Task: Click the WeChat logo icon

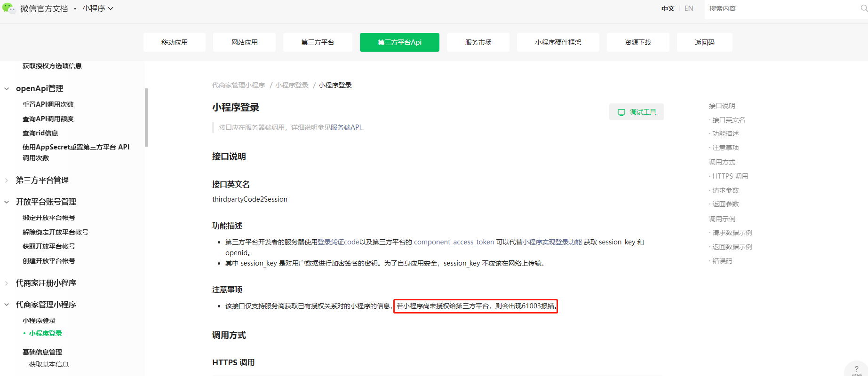Action: [x=8, y=8]
